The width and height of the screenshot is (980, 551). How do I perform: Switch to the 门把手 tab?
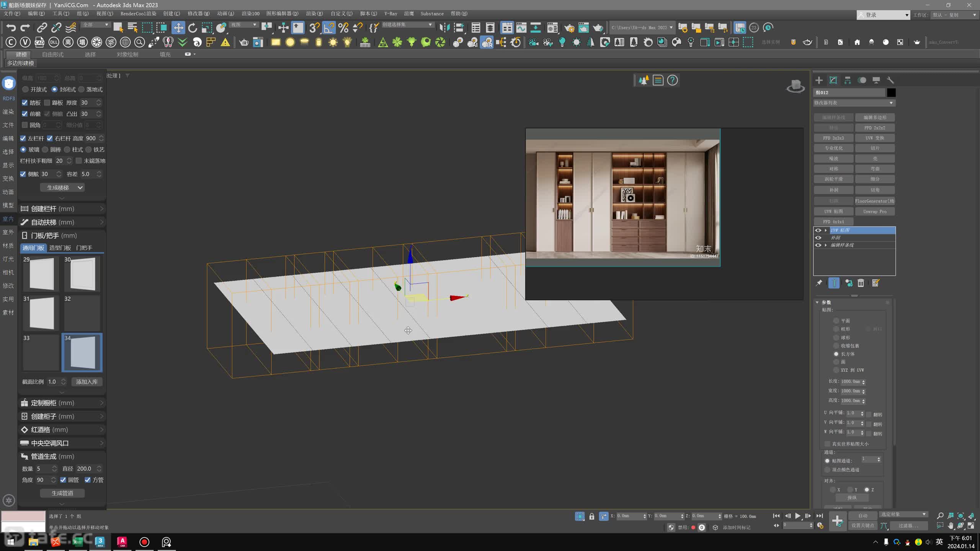point(84,248)
